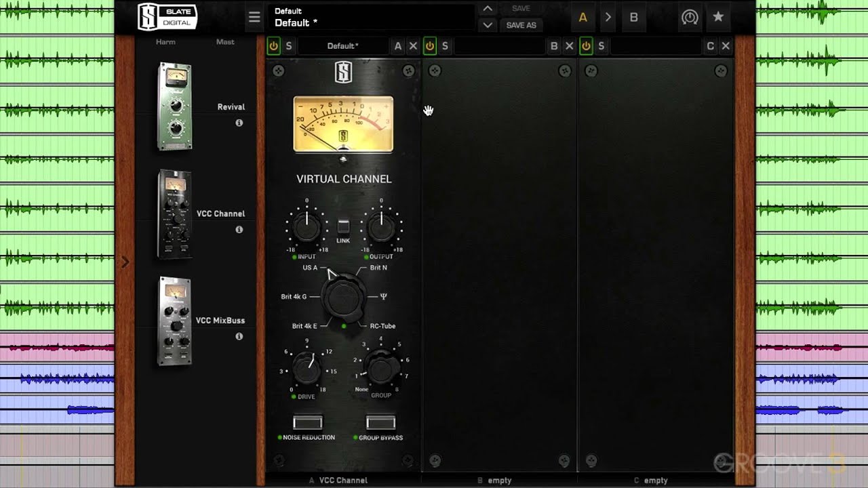Open the slot B preset dropdown

(x=500, y=46)
